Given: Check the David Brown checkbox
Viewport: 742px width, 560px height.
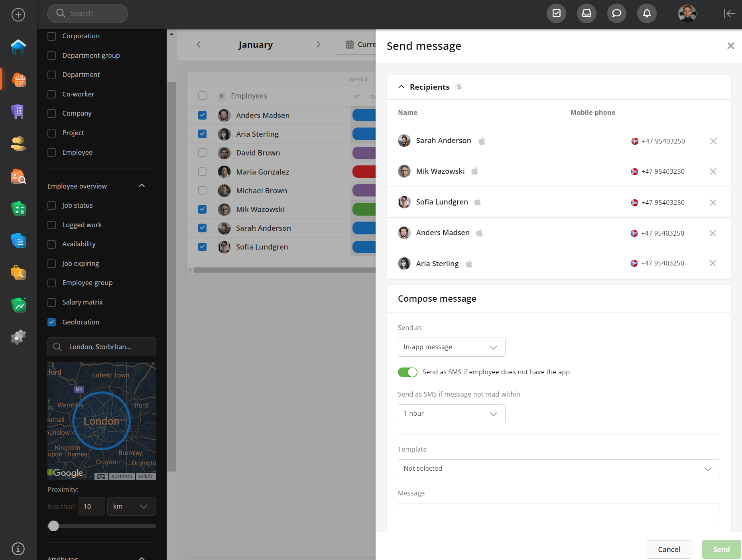Looking at the screenshot, I should click(203, 153).
